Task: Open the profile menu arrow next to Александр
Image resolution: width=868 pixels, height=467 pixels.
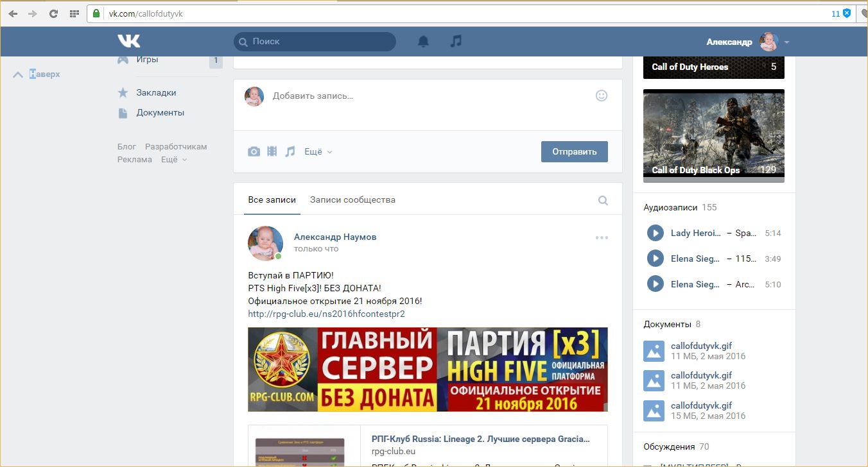Action: coord(786,42)
